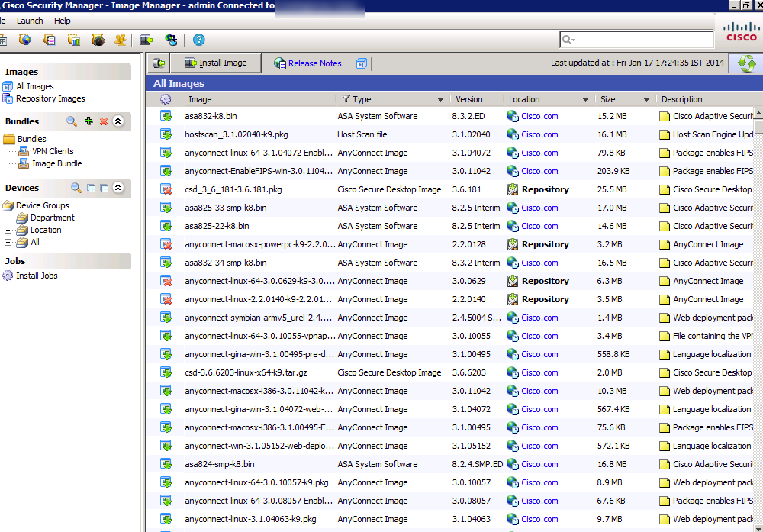Open the Help menu
Viewport: 763px width, 532px height.
tap(63, 21)
